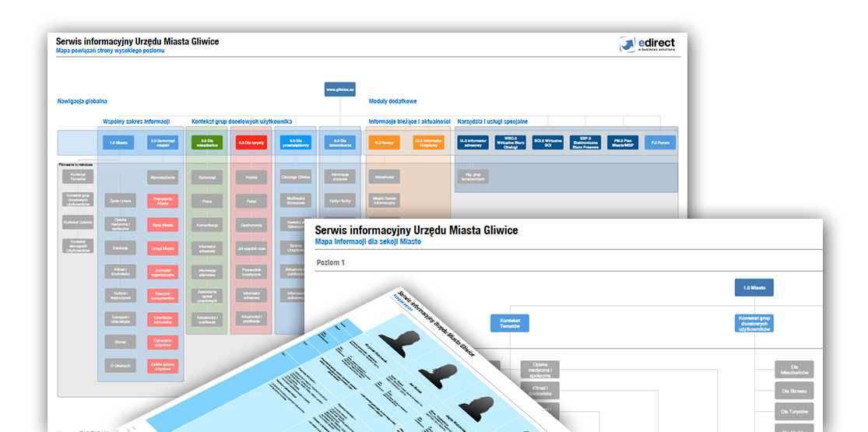Select the BOI.0 Wirtualne BOI node
The height and width of the screenshot is (432, 868).
547,143
